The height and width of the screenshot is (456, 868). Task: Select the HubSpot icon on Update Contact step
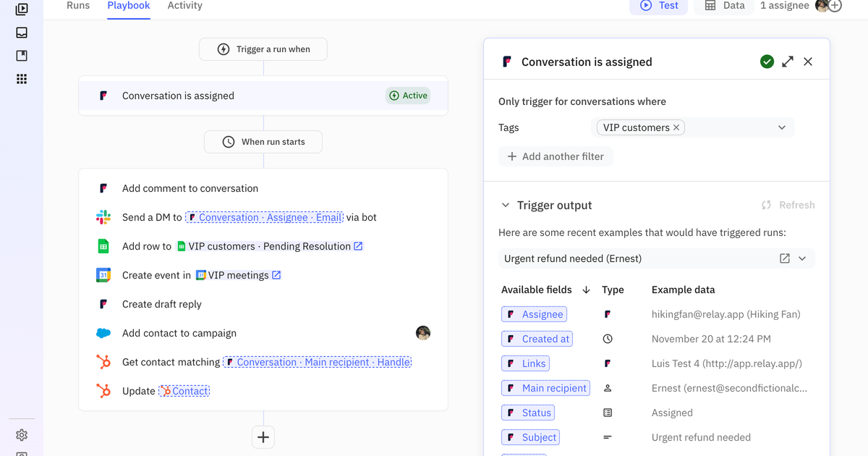103,390
